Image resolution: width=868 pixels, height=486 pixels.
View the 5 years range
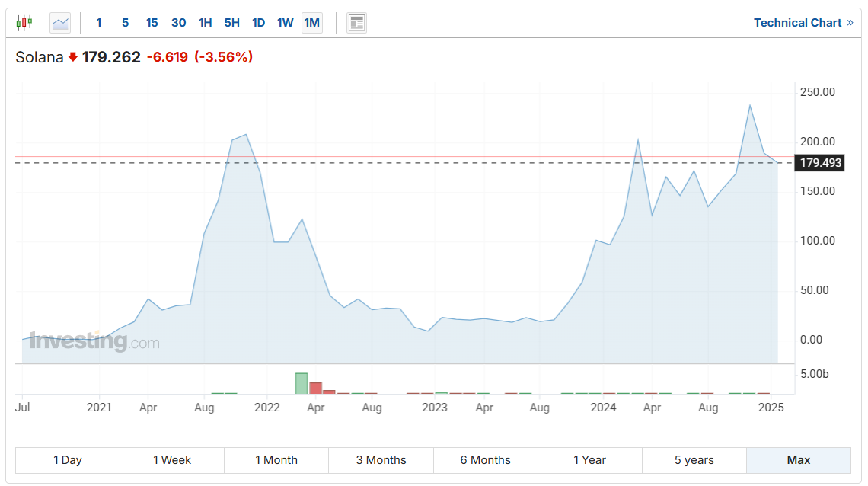(x=694, y=460)
